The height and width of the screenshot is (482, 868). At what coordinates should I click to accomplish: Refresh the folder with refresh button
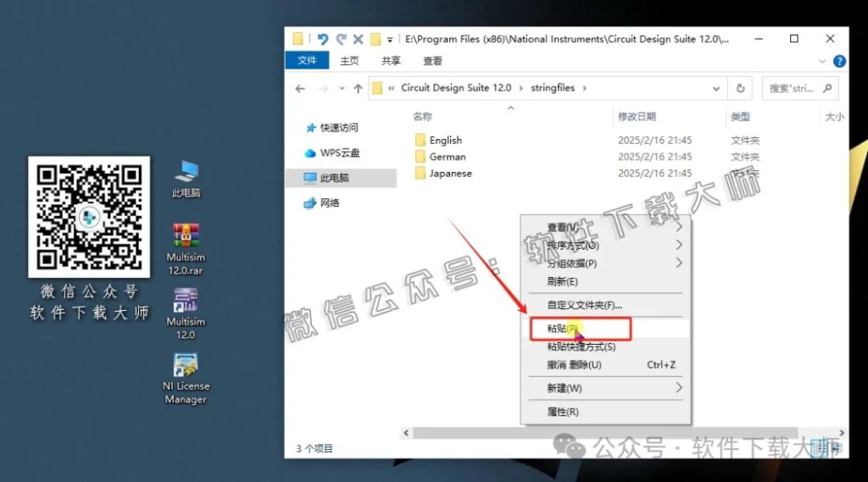click(x=741, y=89)
